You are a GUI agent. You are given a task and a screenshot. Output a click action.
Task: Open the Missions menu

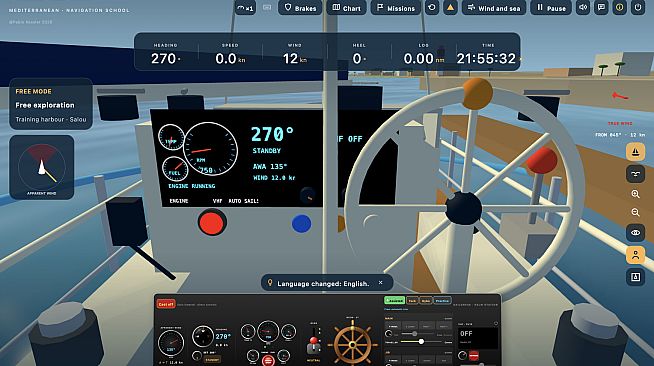click(395, 8)
